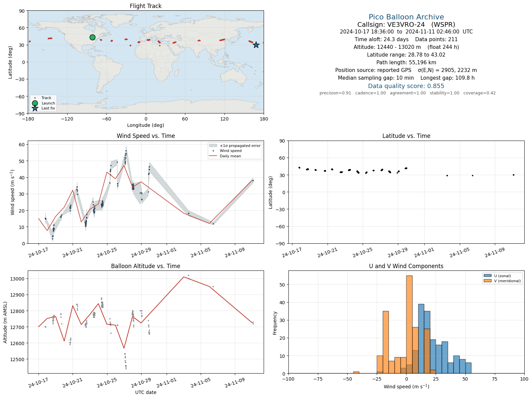Click the green Launch circle in the map legend
Screen dimensions: 532x398
tap(35, 103)
